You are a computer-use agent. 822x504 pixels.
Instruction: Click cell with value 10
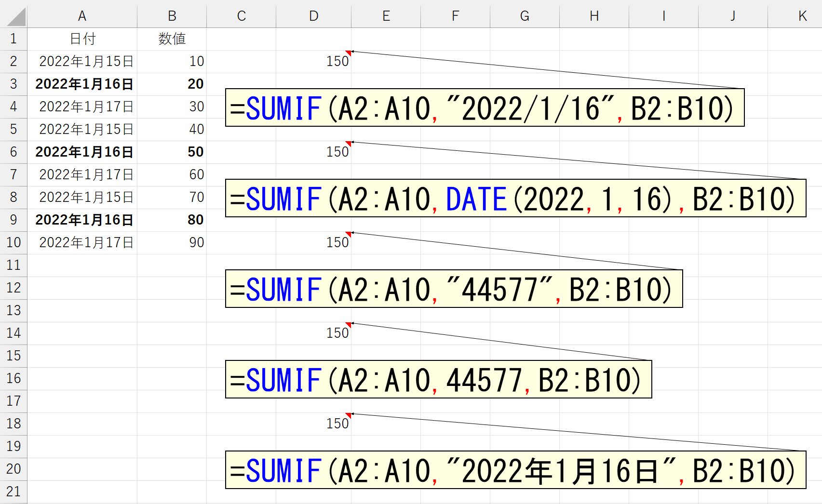[172, 62]
